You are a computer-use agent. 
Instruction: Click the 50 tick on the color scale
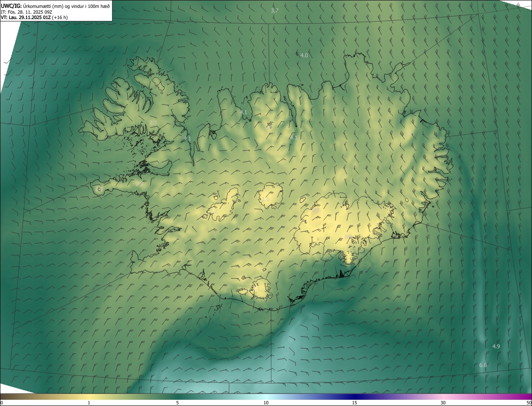(x=528, y=403)
